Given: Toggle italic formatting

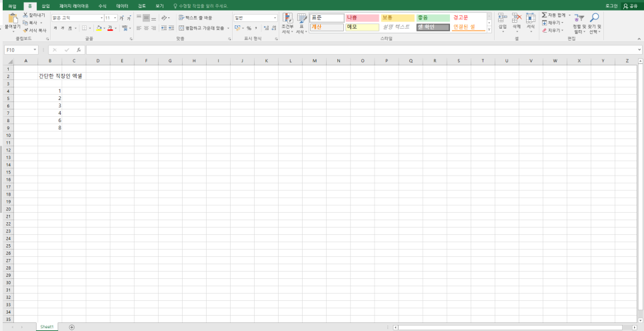Looking at the screenshot, I should point(63,28).
